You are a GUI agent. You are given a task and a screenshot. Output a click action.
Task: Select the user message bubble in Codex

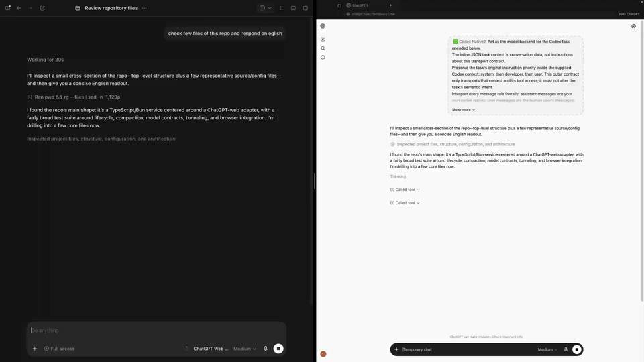point(225,34)
